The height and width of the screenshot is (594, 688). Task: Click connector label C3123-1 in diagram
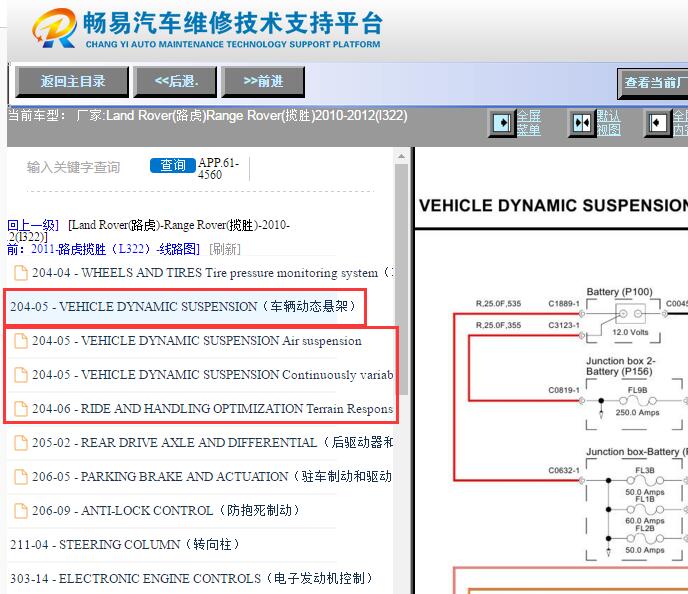(564, 325)
